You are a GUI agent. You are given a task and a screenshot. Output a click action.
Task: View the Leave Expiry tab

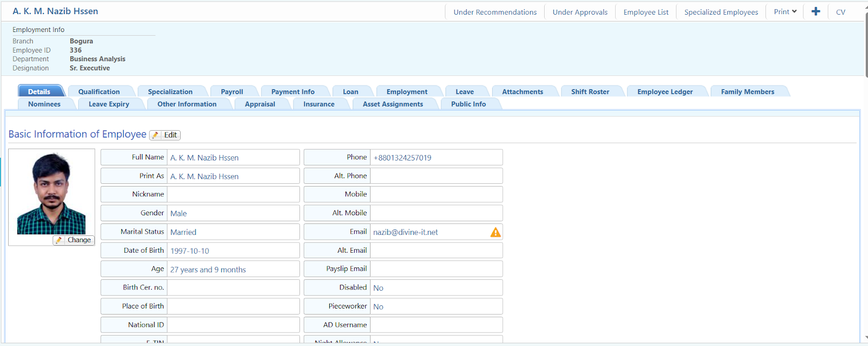(108, 104)
